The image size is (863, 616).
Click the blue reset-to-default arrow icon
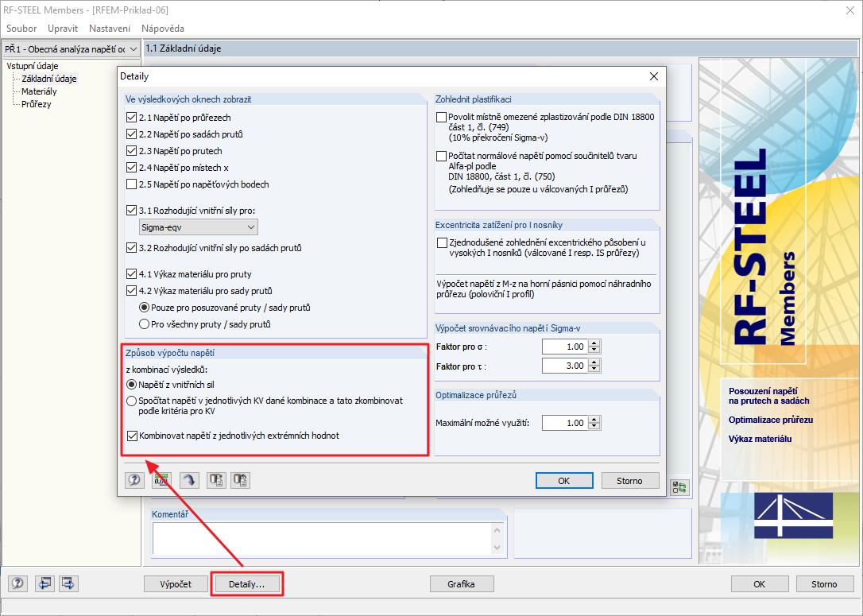click(x=189, y=480)
